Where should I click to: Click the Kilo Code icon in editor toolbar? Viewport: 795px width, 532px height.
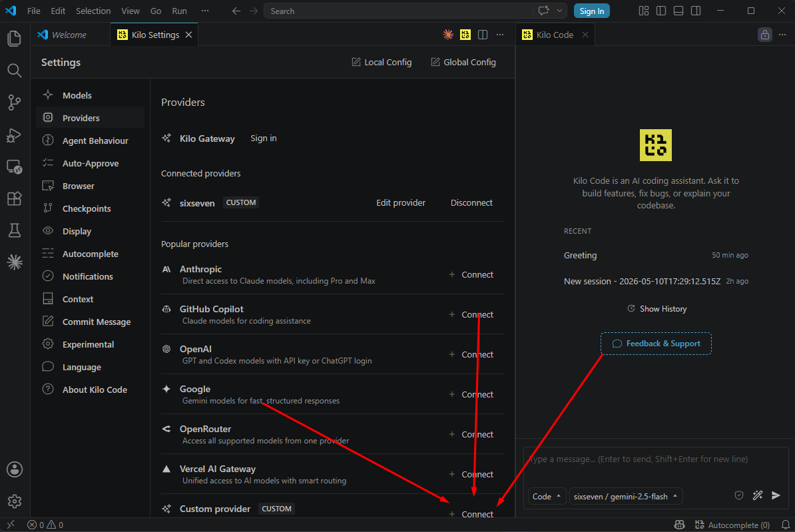[x=465, y=35]
